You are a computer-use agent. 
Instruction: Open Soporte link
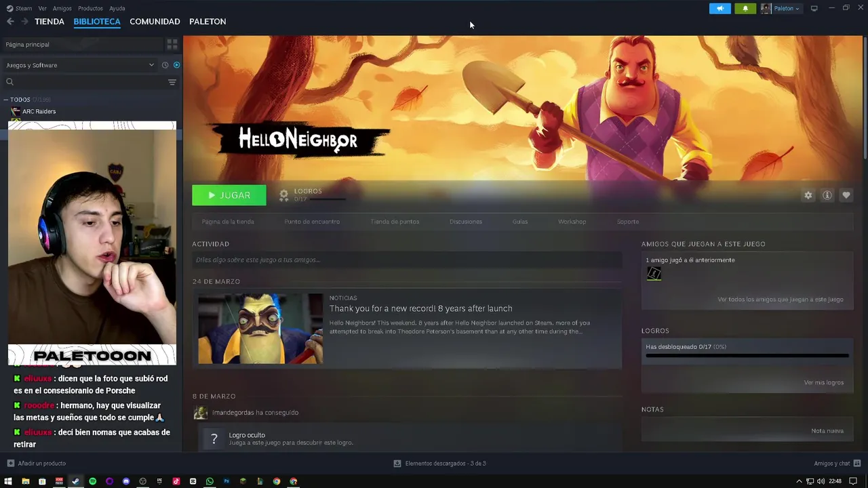coord(628,222)
